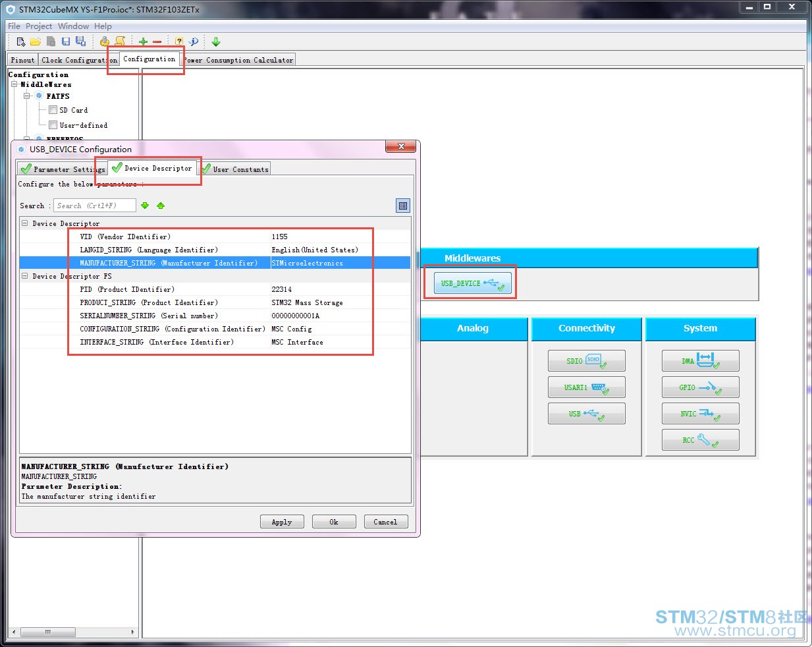Click the left tree scroll right arrow
This screenshot has width=812, height=647.
coord(132,632)
